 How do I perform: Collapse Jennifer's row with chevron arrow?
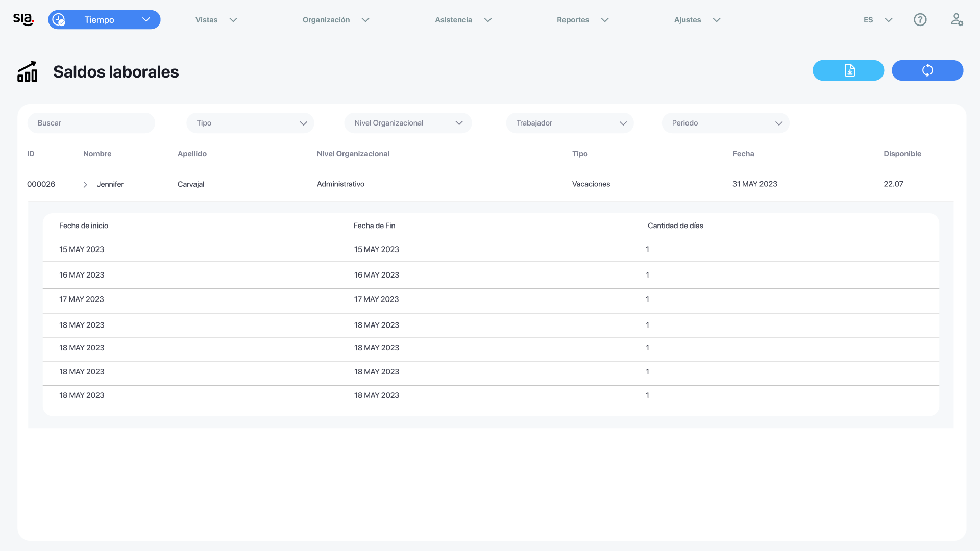85,185
